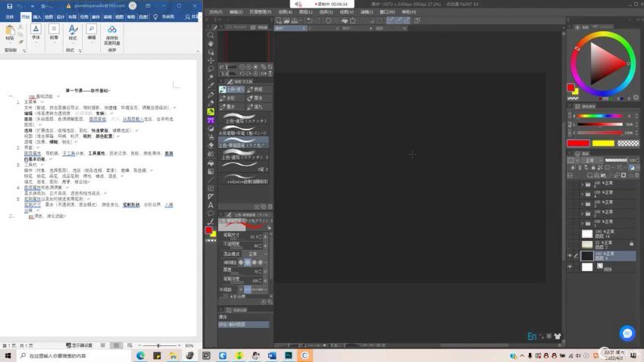Image resolution: width=644 pixels, height=362 pixels.
Task: Select second highlighted anti-aliasing circle
Action: tap(247, 262)
